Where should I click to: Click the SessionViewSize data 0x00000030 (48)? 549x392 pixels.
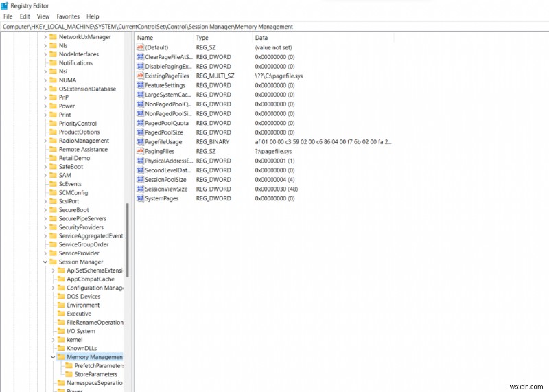click(277, 189)
